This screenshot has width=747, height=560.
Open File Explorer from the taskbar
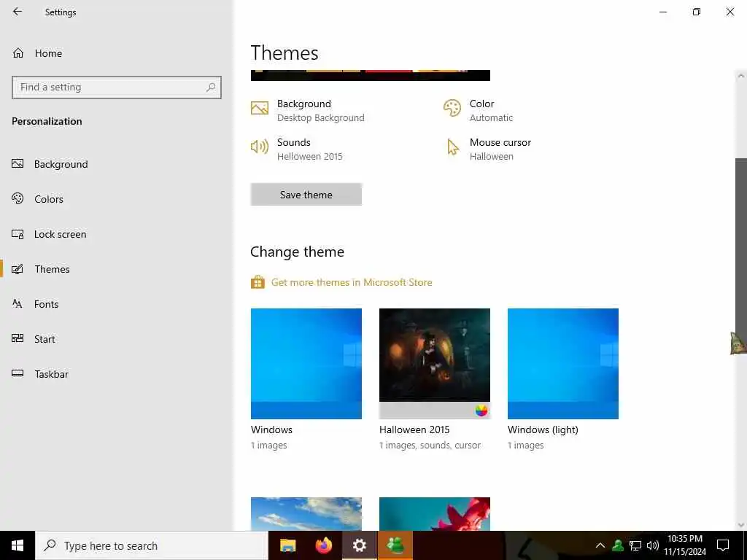point(287,545)
